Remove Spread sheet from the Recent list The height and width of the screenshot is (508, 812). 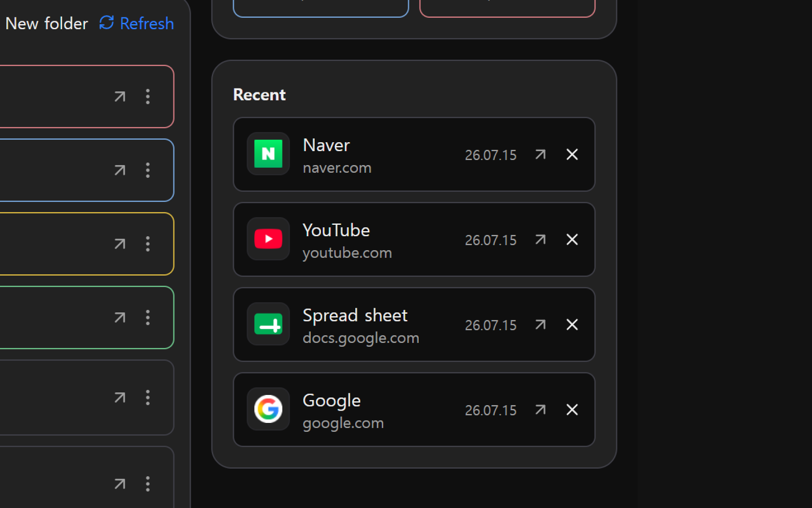(x=572, y=325)
